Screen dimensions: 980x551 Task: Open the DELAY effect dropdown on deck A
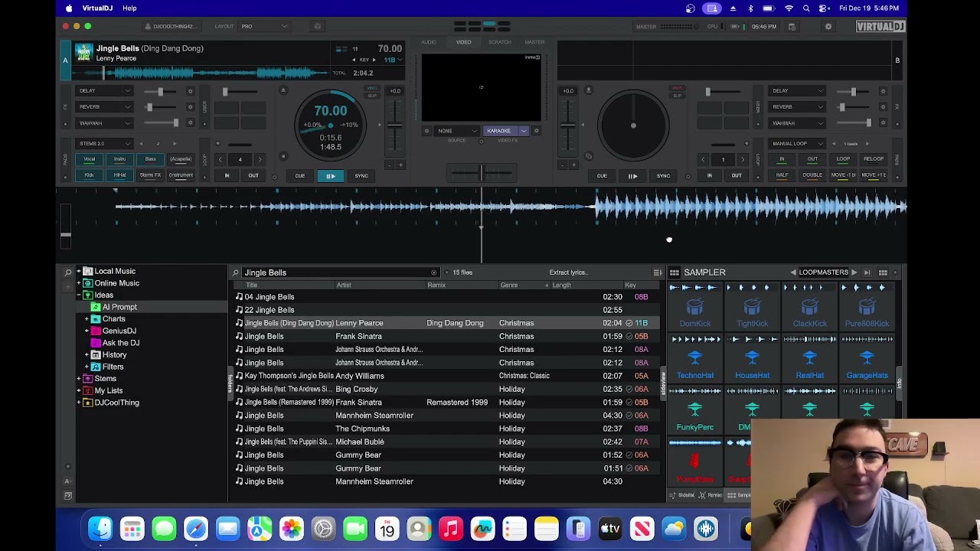click(105, 91)
